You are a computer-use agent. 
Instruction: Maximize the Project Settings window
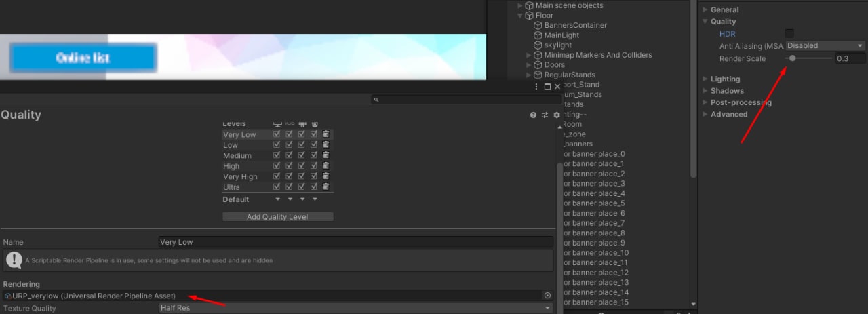(547, 87)
